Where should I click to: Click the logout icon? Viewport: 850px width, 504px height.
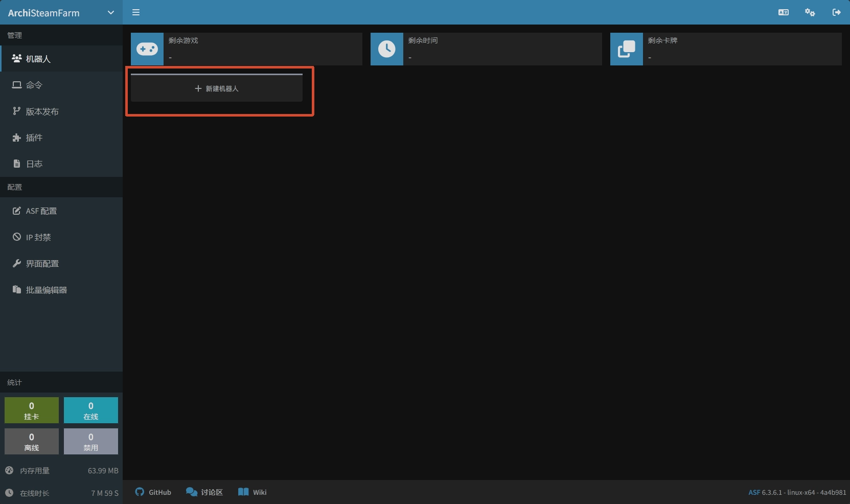tap(836, 12)
